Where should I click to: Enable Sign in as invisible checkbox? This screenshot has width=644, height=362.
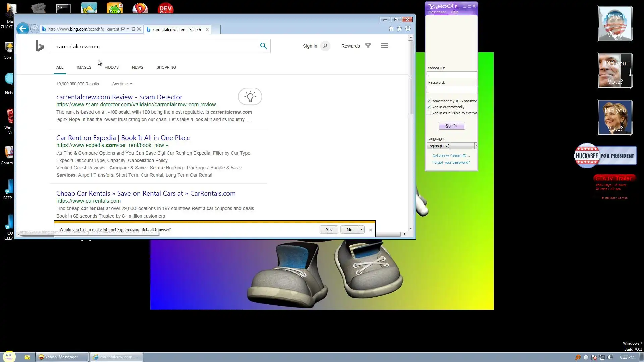click(x=429, y=113)
